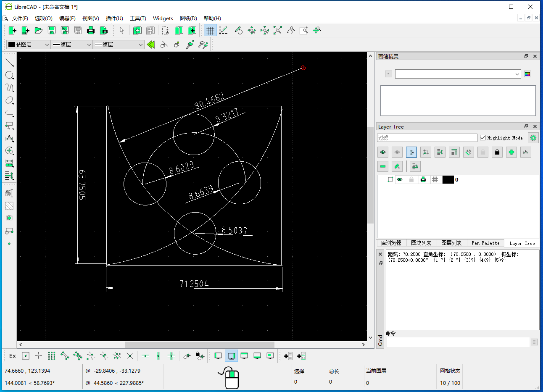Viewport: 543px width, 392px height.
Task: Hide layer 0 using its eye toggle
Action: (x=400, y=179)
